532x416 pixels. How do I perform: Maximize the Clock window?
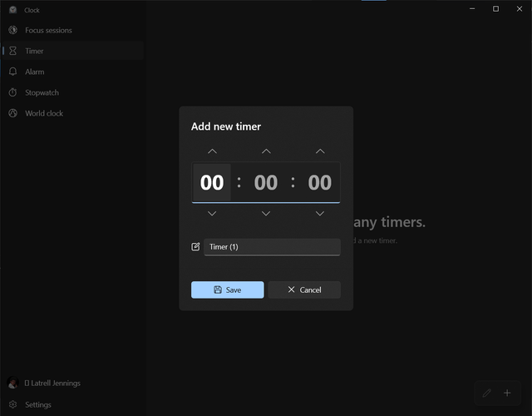(495, 9)
